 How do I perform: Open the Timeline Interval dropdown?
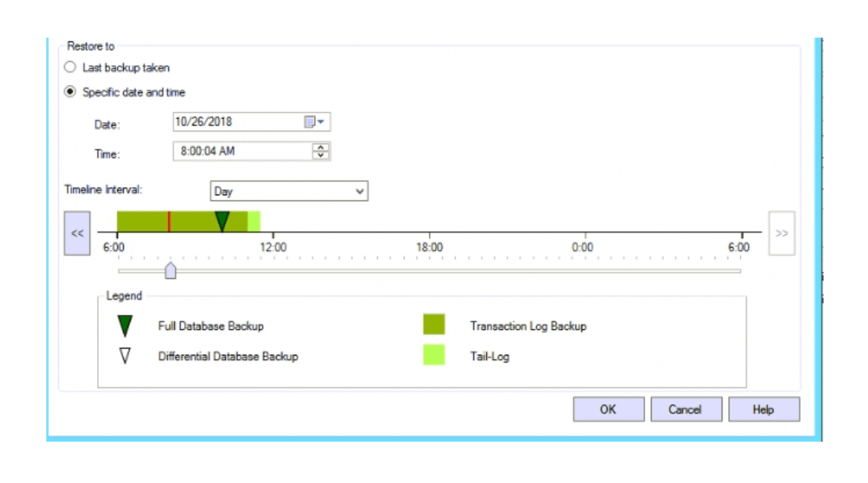[x=359, y=191]
